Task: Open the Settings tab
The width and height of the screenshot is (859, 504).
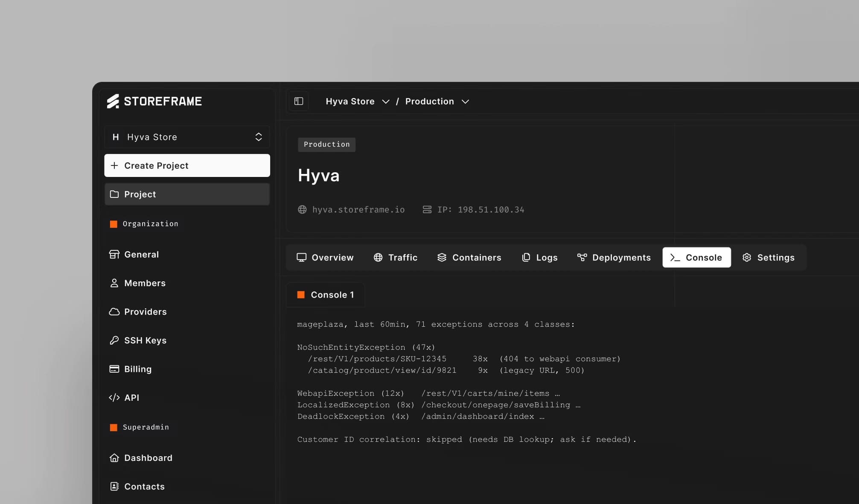Action: click(x=769, y=258)
